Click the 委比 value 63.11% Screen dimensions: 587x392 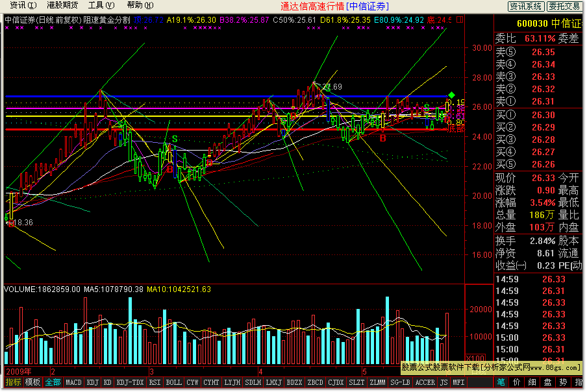tap(540, 38)
